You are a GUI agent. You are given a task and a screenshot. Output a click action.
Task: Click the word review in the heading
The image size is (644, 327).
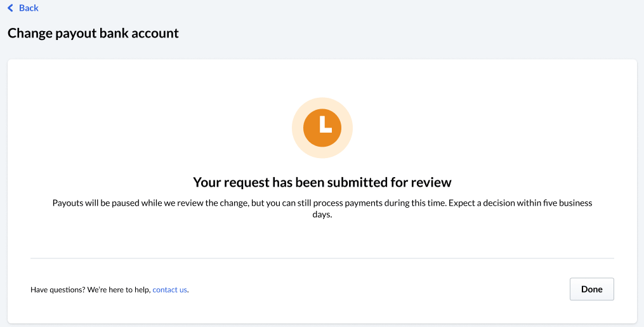coord(431,182)
